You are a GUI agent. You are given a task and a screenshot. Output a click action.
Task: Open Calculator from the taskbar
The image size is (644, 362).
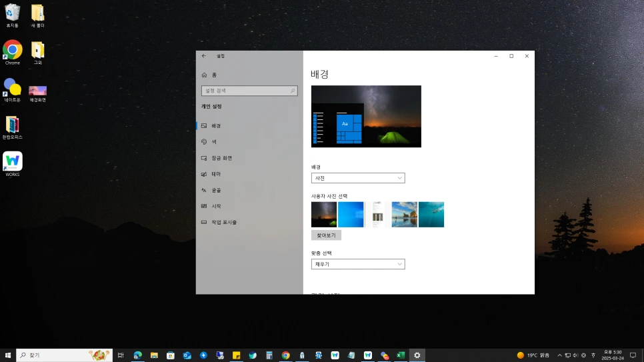pyautogui.click(x=269, y=355)
